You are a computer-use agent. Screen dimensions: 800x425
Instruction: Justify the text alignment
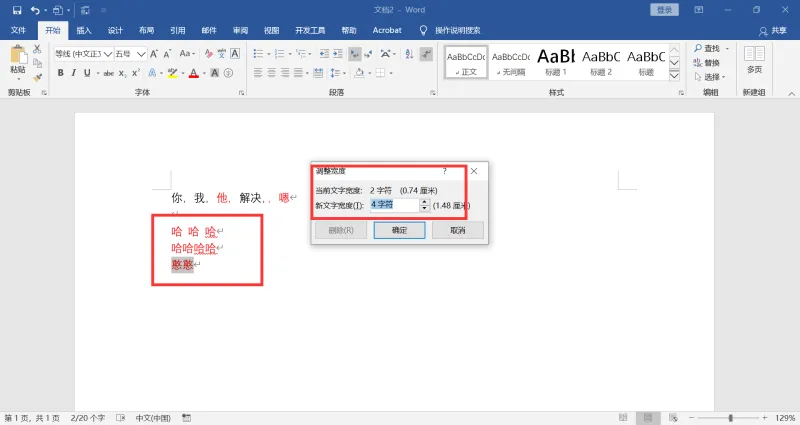point(298,73)
